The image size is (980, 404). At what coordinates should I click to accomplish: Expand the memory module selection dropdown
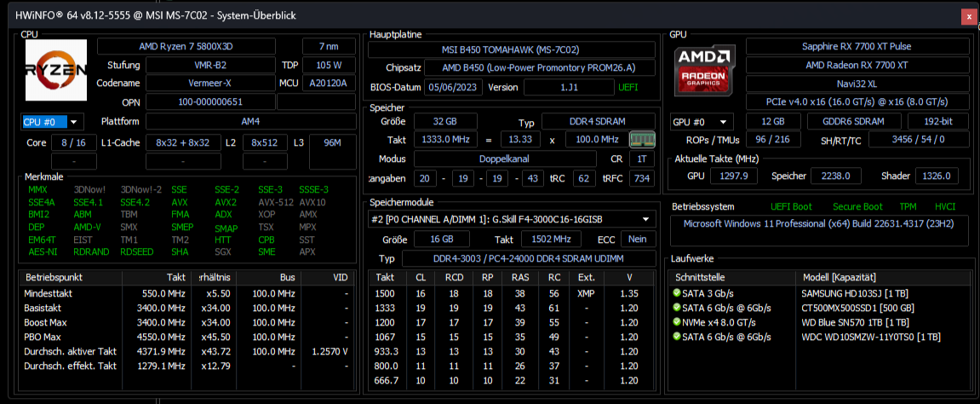tap(512, 220)
